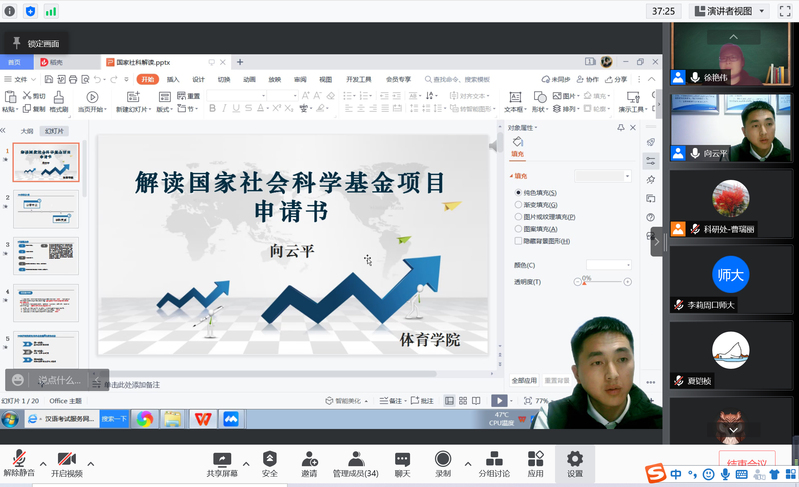Open the 演讲者视图 view dropdown
The height and width of the screenshot is (487, 799).
[x=729, y=11]
